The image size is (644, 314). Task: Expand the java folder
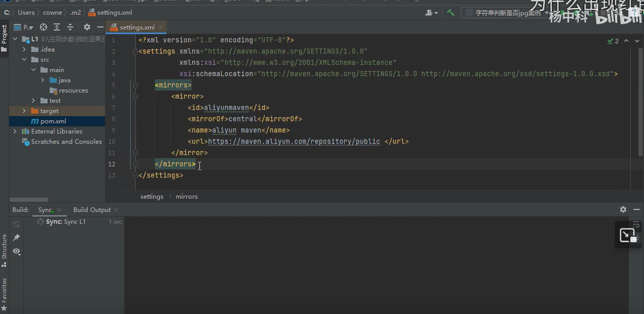(x=42, y=80)
